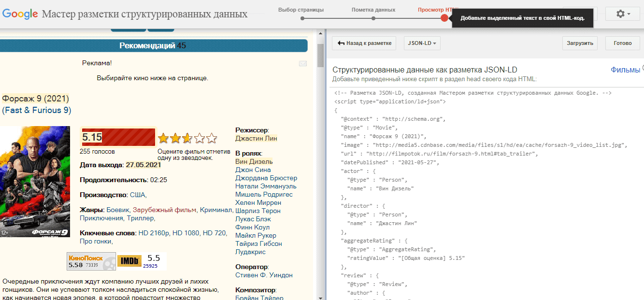Click the duration value 02:25
This screenshot has height=300, width=644.
point(158,180)
